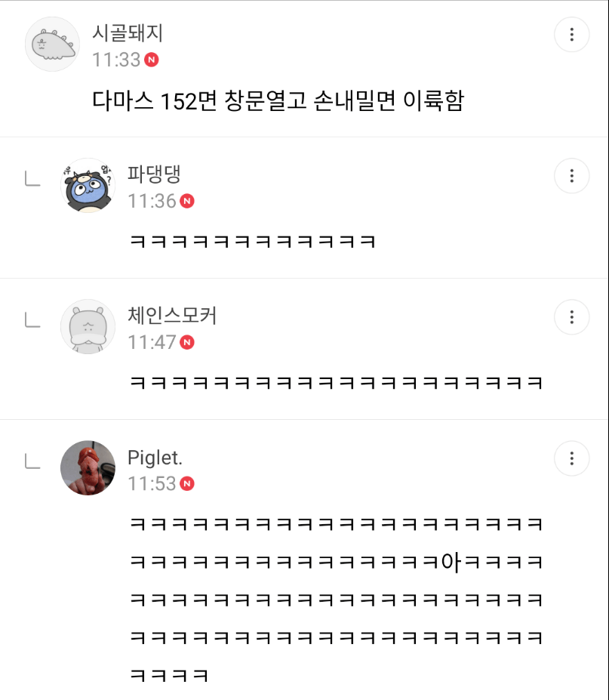Click the reply arrow icon beside 파댕댕
Image resolution: width=609 pixels, height=700 pixels.
pyautogui.click(x=32, y=178)
